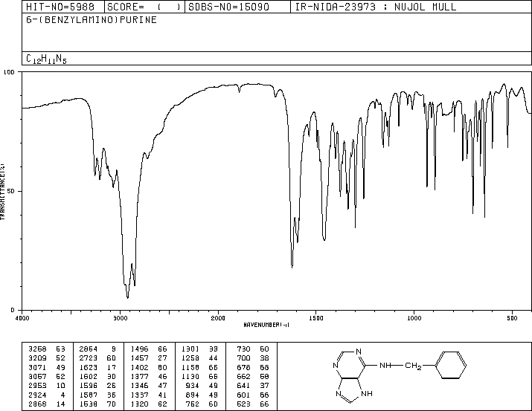
Task: Click the 1402 wavenumber in peak table
Action: (x=139, y=367)
